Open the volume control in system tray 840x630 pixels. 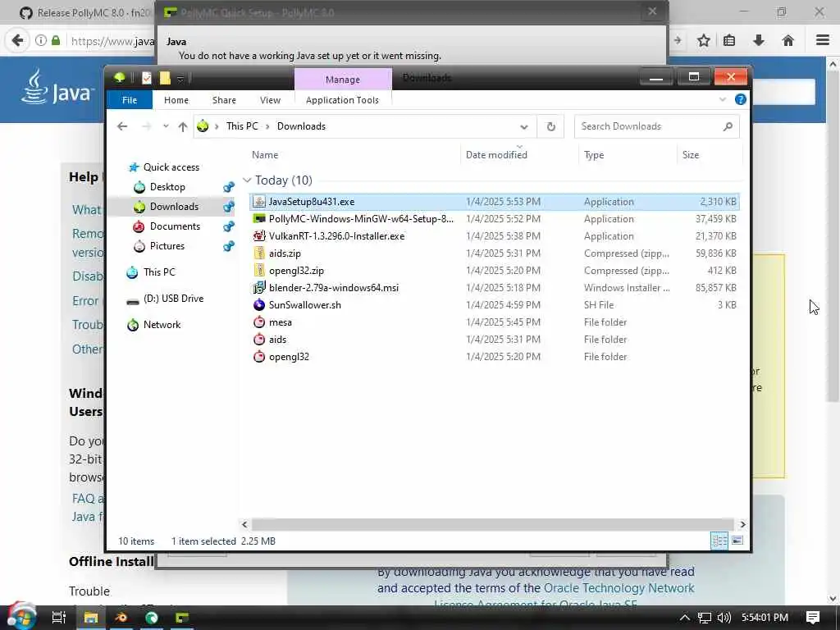[724, 618]
